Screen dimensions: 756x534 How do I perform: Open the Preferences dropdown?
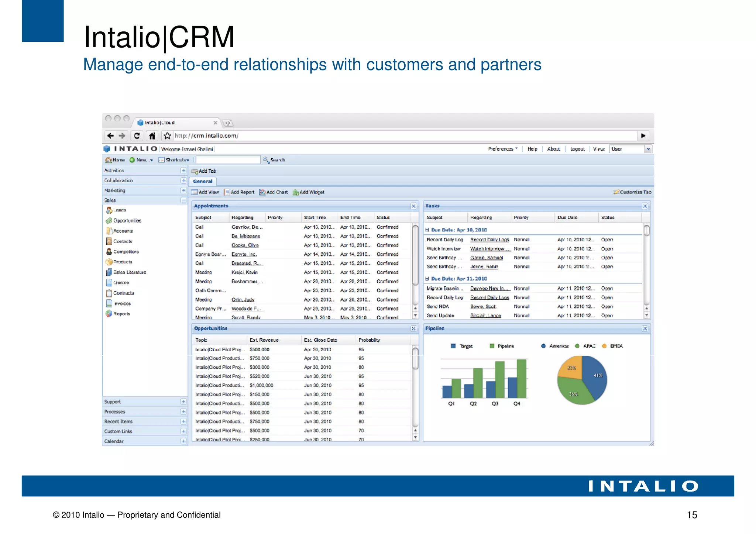pyautogui.click(x=503, y=149)
